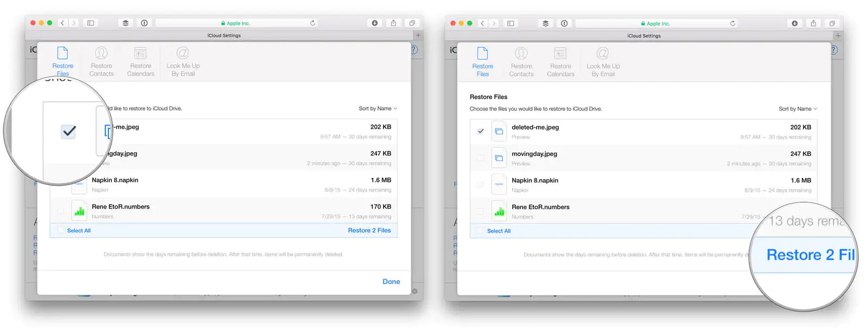Add new tab in left Safari window
The height and width of the screenshot is (336, 868).
418,35
